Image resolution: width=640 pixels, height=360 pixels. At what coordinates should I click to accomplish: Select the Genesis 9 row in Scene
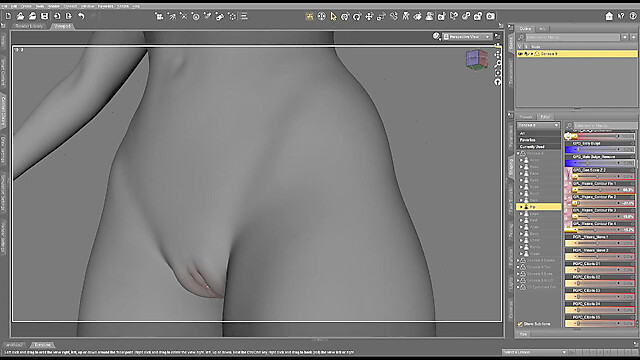[x=577, y=53]
